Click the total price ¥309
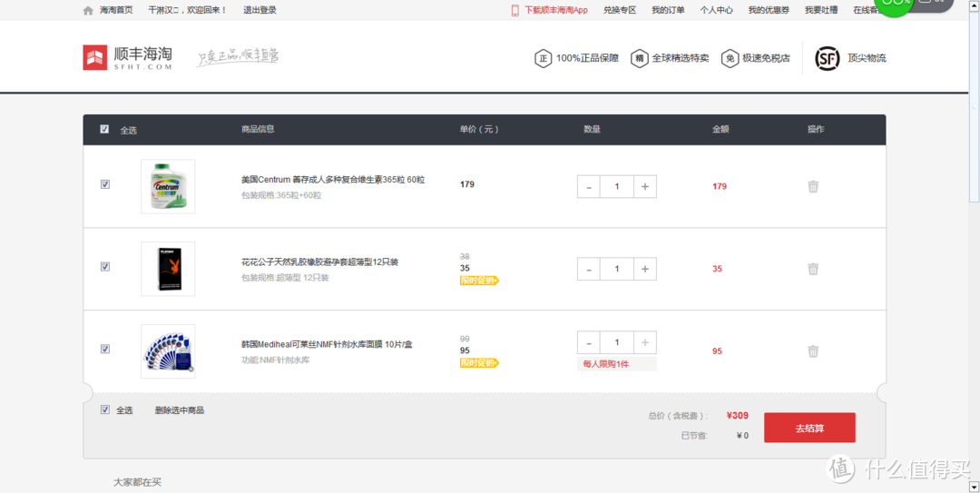Viewport: 980px width, 493px height. [x=737, y=416]
